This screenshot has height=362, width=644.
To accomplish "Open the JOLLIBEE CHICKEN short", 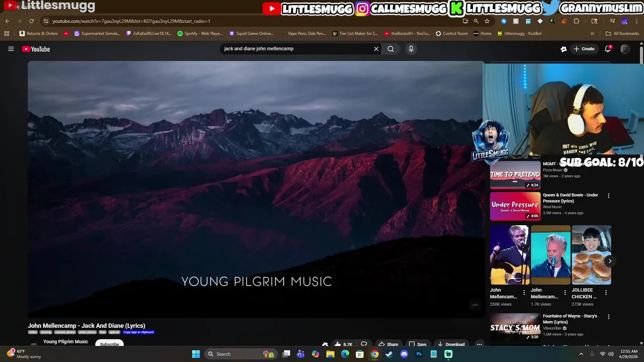I will coord(591,255).
